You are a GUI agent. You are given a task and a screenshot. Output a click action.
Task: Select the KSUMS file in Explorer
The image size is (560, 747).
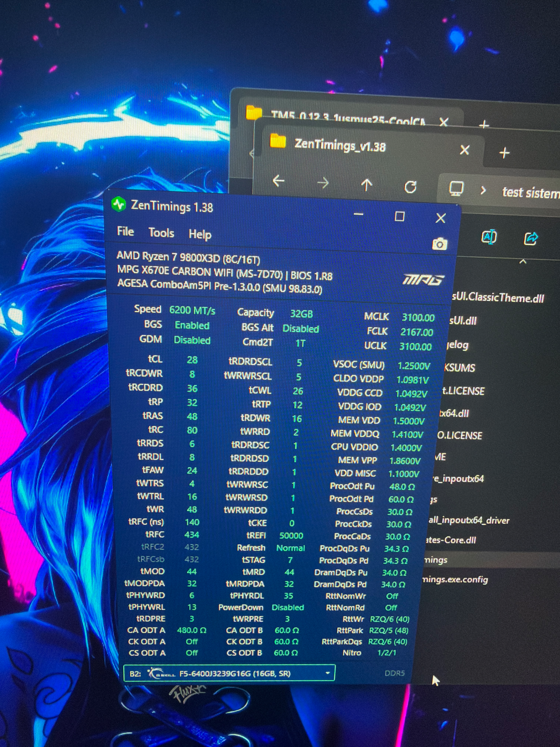460,368
